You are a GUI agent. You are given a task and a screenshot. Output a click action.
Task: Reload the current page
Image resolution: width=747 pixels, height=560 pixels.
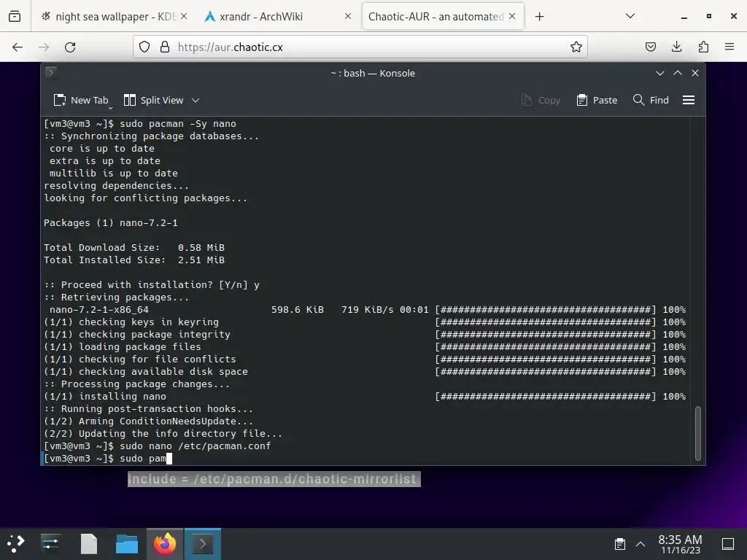pos(70,47)
